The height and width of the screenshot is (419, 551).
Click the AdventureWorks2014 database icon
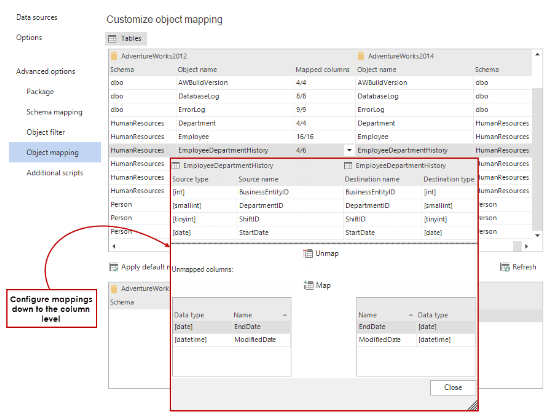[x=361, y=56]
